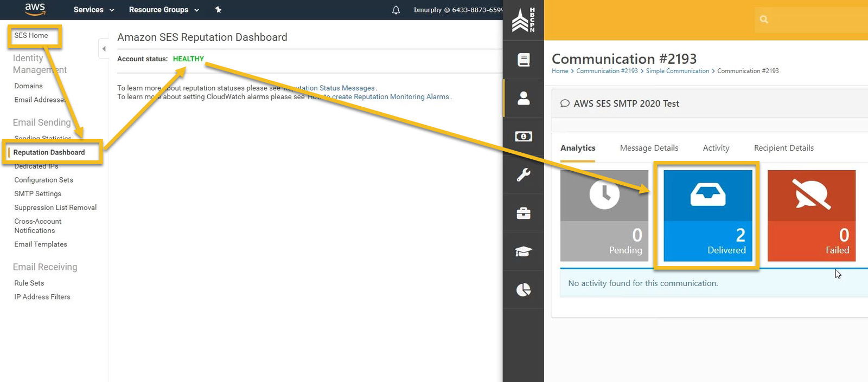Click the Failed tile showing 0

coord(812,216)
